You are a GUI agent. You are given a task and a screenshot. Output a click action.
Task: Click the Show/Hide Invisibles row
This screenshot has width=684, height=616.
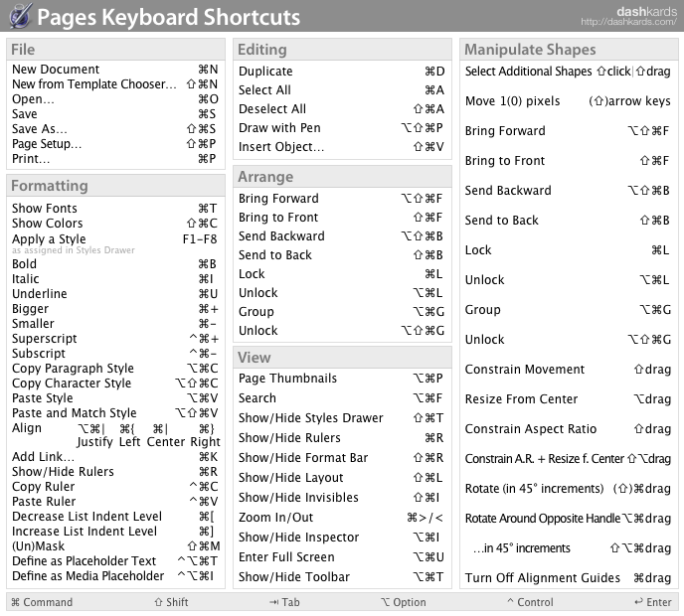pos(342,498)
